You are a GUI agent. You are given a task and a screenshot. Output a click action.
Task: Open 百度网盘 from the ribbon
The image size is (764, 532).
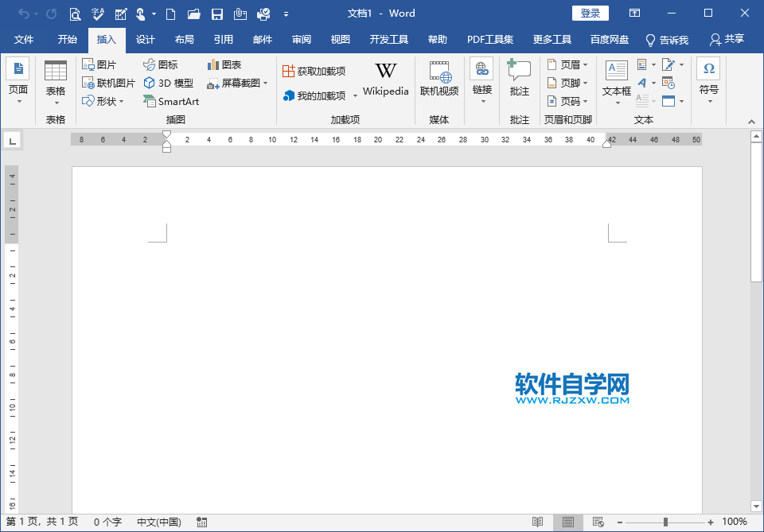[x=609, y=39]
